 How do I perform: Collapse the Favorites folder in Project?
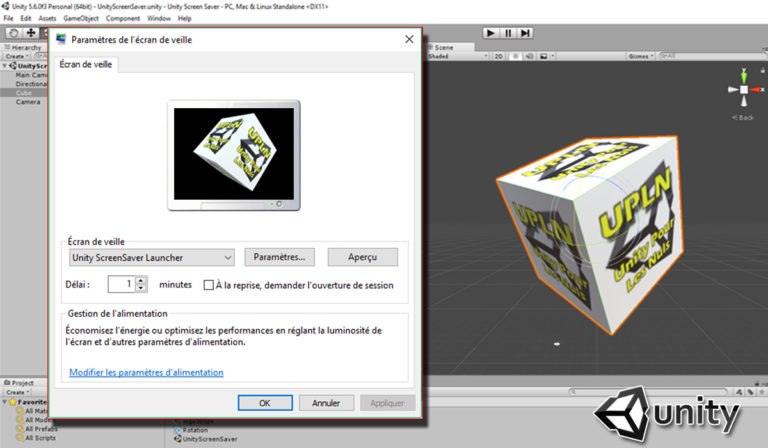tap(5, 402)
